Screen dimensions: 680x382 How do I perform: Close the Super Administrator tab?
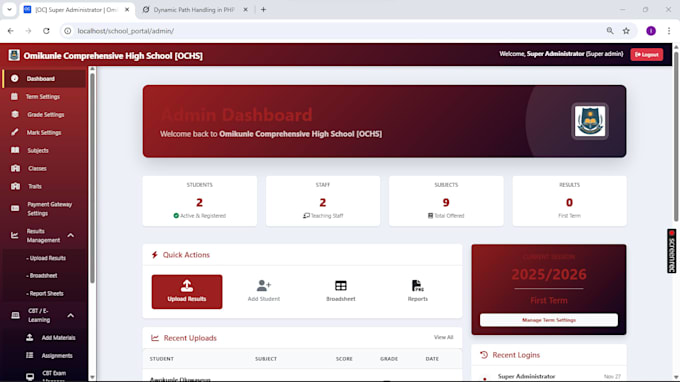pyautogui.click(x=127, y=10)
